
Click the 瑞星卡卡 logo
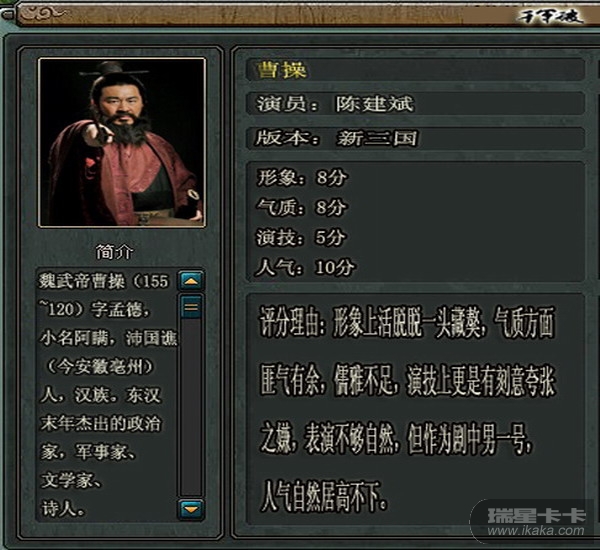536,515
